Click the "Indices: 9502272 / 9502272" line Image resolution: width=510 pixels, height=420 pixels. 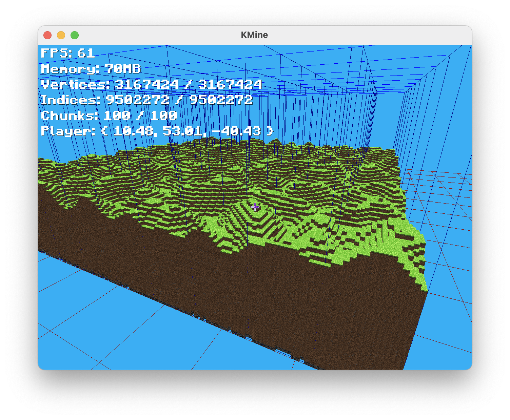tap(147, 100)
